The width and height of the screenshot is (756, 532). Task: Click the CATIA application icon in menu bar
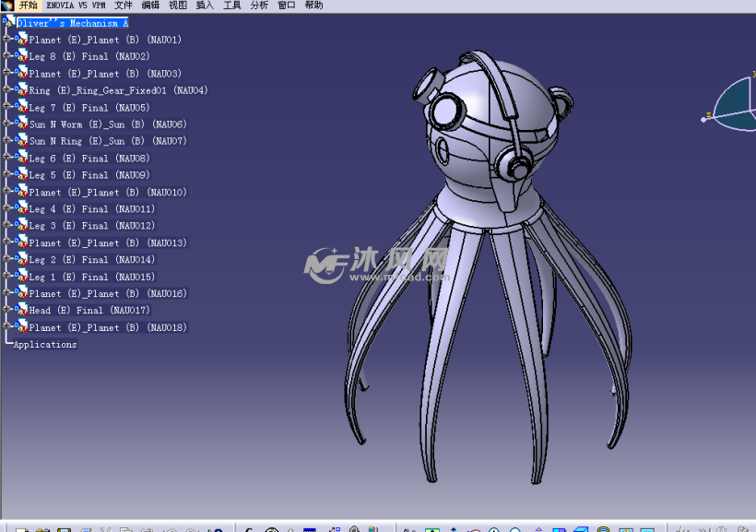click(7, 6)
